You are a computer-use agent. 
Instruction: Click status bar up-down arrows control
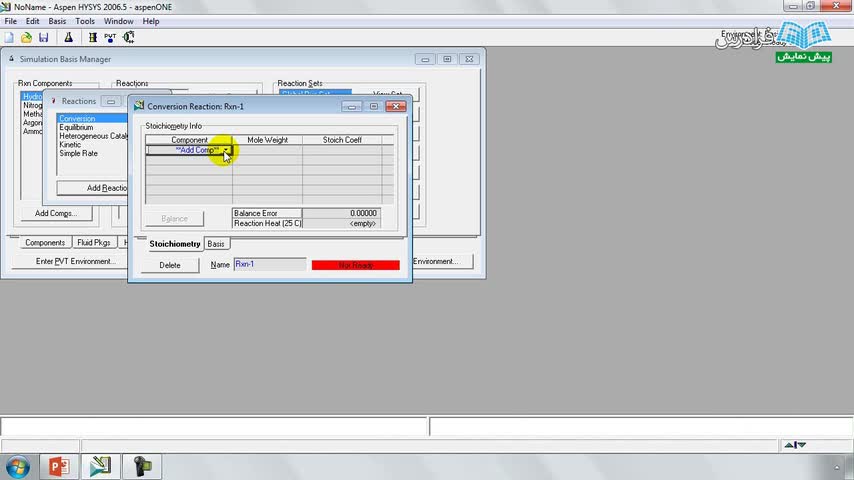(x=795, y=445)
